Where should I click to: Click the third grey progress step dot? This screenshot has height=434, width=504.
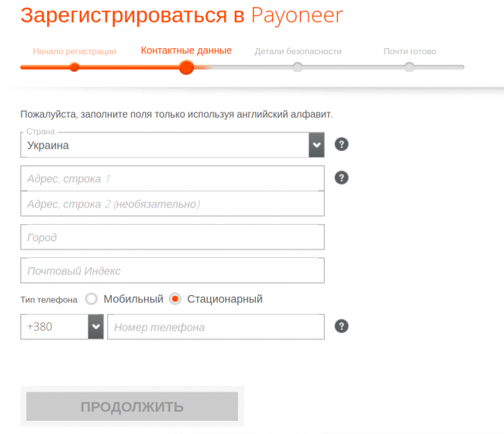click(298, 67)
